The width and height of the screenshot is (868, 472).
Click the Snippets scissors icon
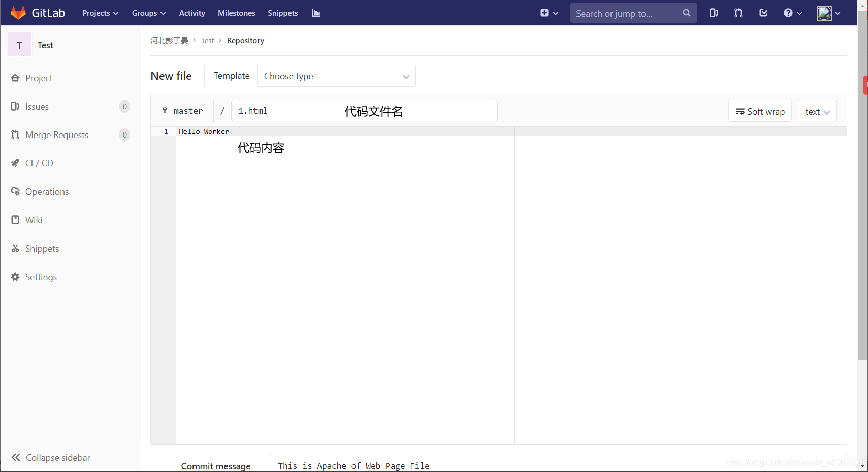[x=15, y=248]
